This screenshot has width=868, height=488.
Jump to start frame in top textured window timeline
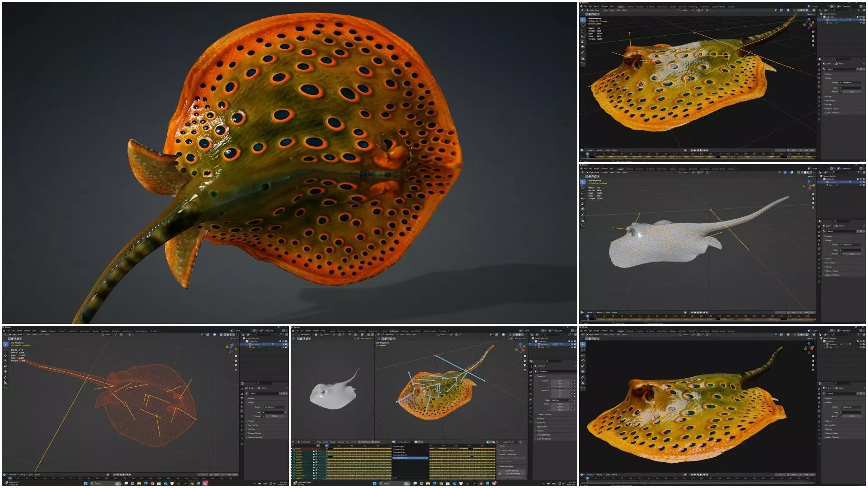(x=692, y=150)
